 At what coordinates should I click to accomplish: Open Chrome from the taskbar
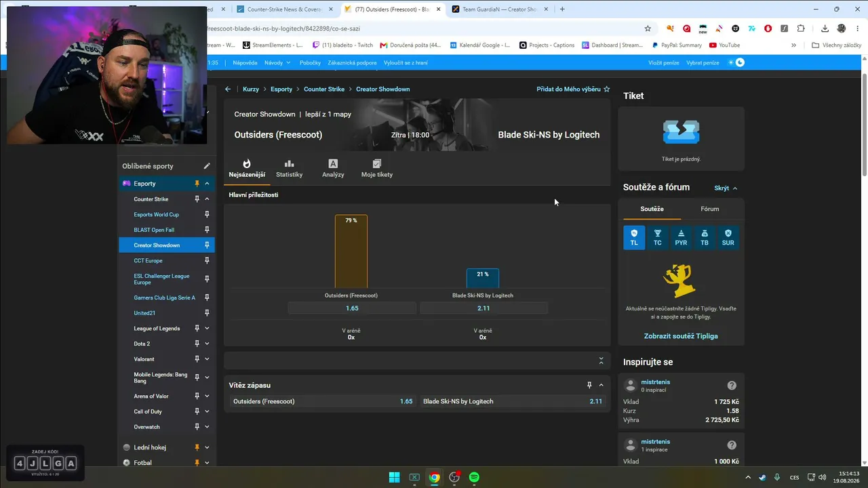pos(434,477)
